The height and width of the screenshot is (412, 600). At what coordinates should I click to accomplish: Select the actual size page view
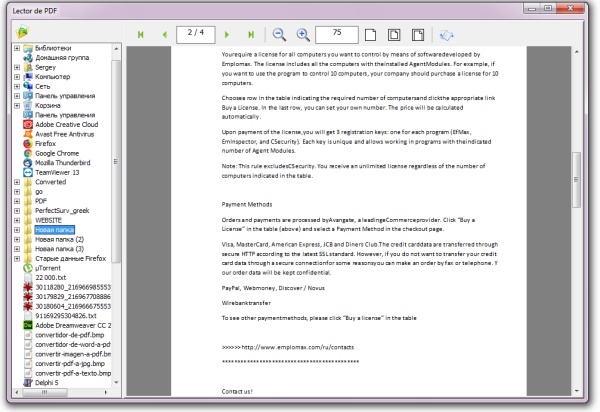370,35
